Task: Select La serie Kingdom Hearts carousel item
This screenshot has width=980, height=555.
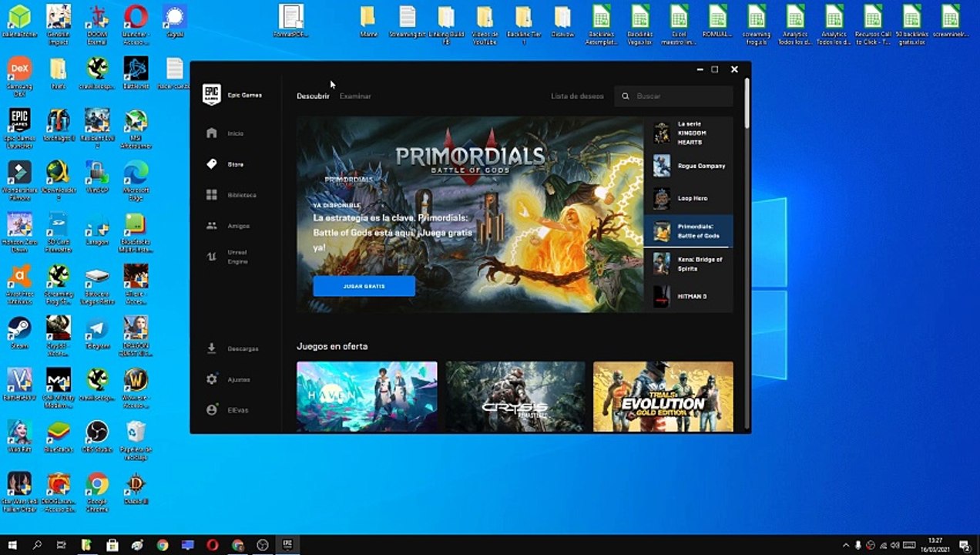Action: tap(689, 133)
